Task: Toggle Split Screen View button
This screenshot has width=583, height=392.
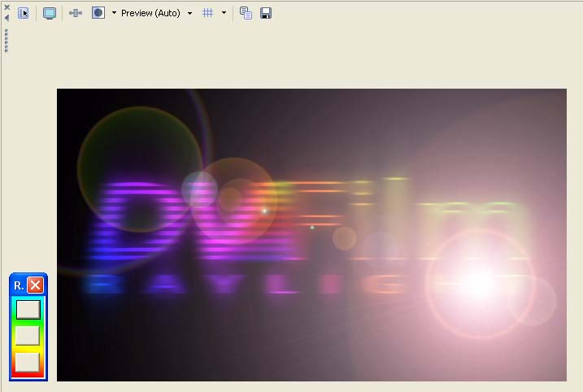Action: 98,13
